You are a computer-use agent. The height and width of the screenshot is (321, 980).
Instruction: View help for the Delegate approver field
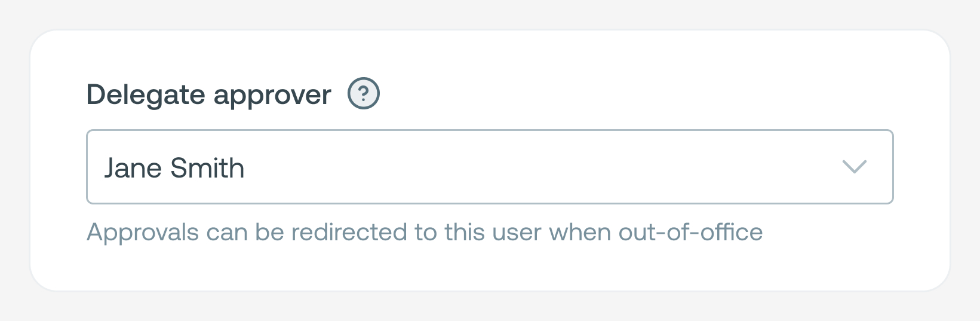click(x=364, y=94)
